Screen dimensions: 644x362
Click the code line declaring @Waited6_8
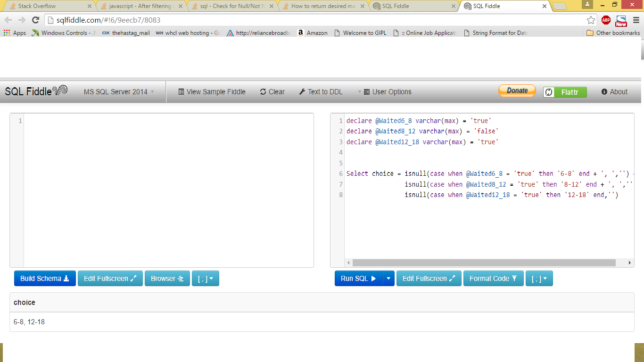(419, 121)
